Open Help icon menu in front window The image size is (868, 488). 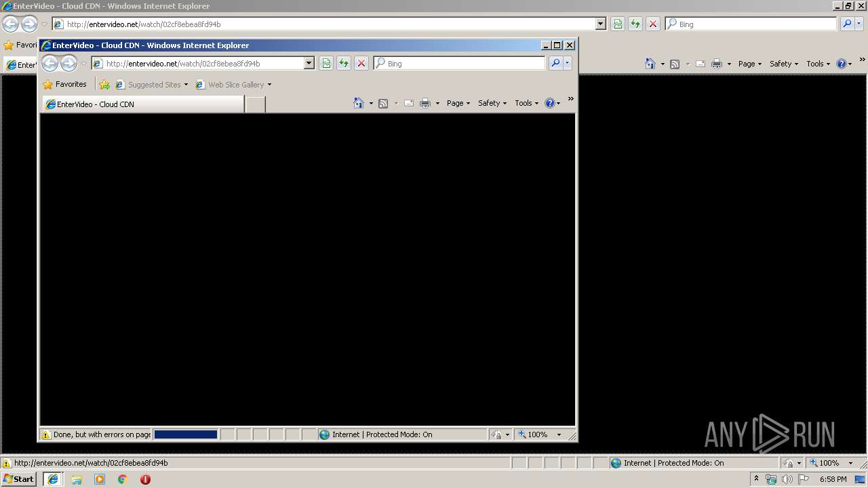click(x=552, y=103)
